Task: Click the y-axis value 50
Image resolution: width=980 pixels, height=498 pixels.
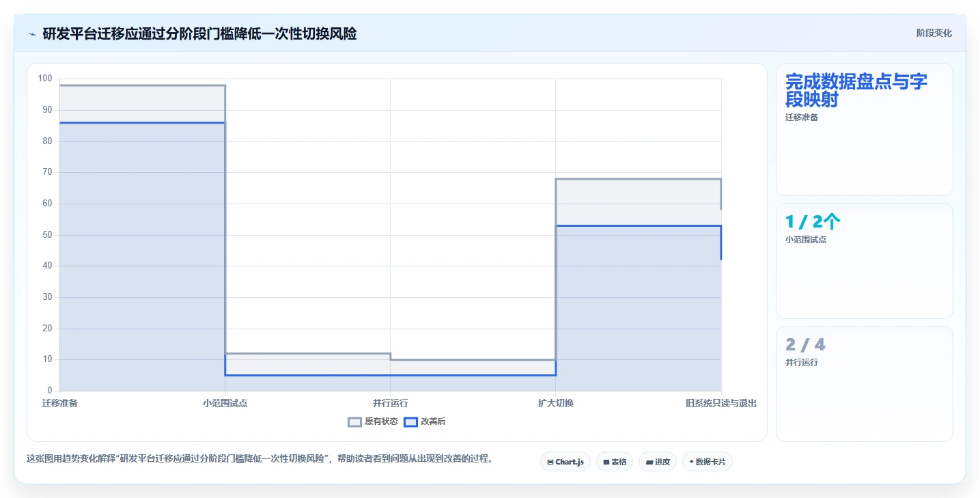Action: click(x=47, y=235)
